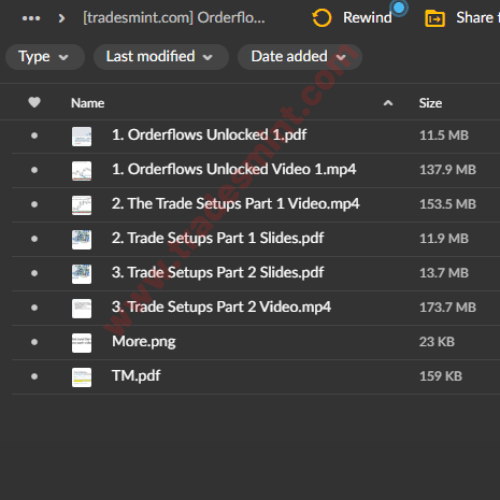
Task: Open the Last modified filter dropdown
Action: pos(161,57)
